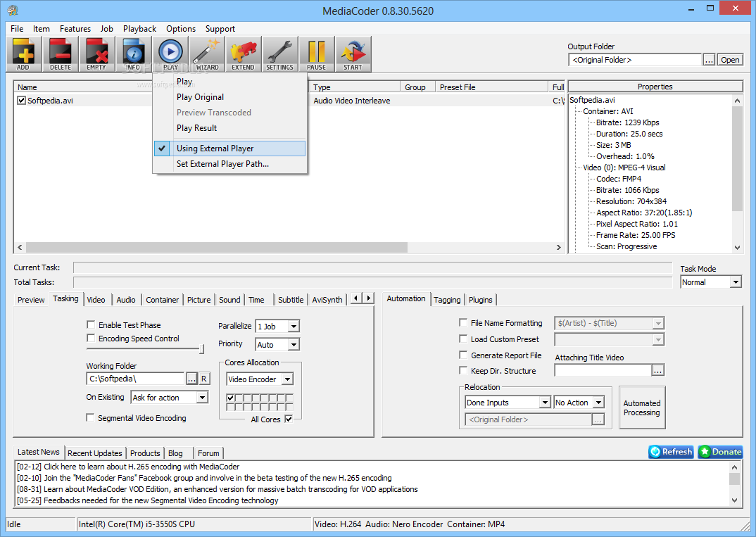Toggle the All Cores checkbox
This screenshot has width=756, height=537.
(289, 419)
